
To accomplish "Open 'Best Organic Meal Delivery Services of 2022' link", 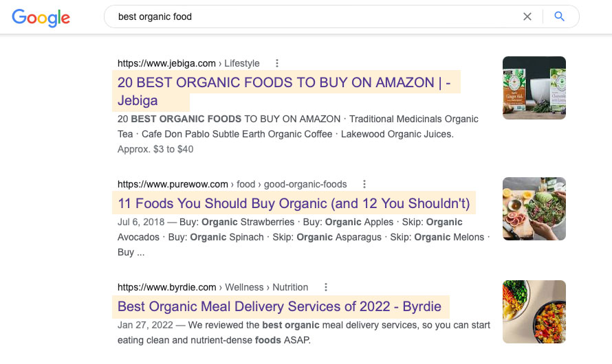I will (279, 306).
